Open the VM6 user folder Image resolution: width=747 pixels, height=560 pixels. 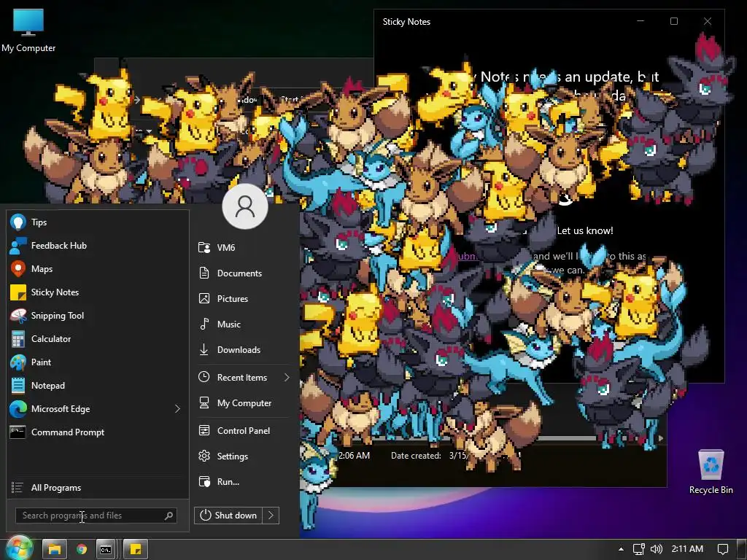244,248
